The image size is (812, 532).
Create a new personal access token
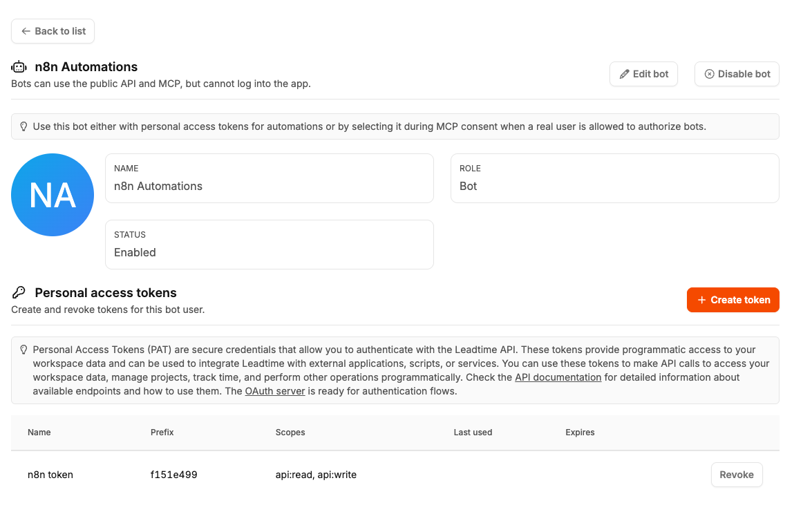[x=733, y=300]
